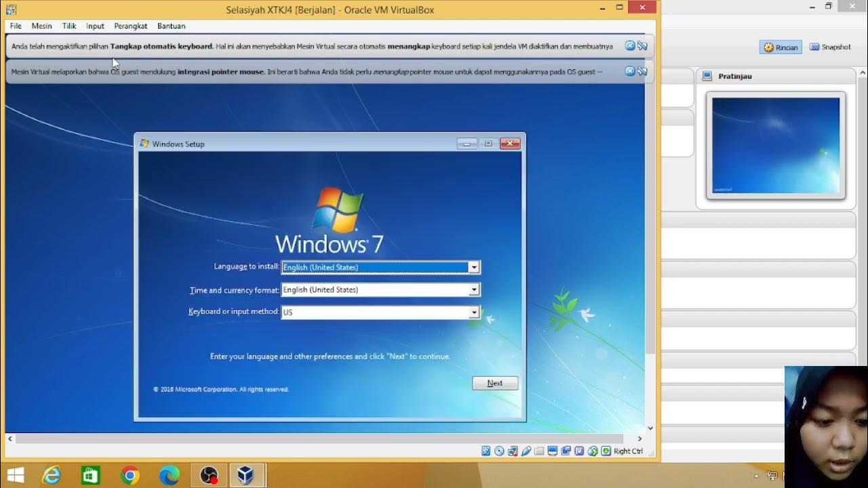Open Microsoft Edge from taskbar

[169, 475]
